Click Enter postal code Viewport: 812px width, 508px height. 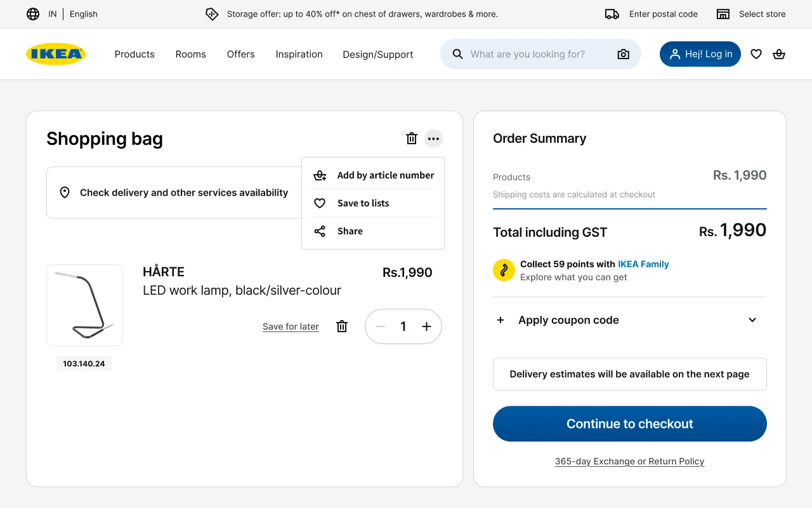point(664,14)
